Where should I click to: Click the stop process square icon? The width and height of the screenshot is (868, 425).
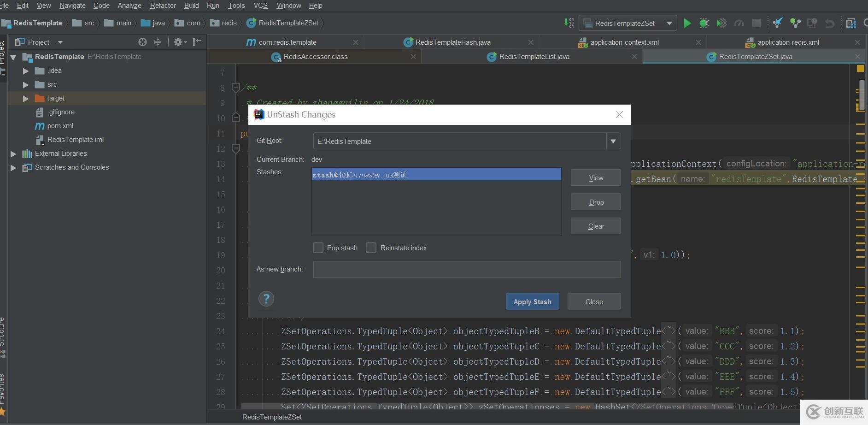point(756,23)
